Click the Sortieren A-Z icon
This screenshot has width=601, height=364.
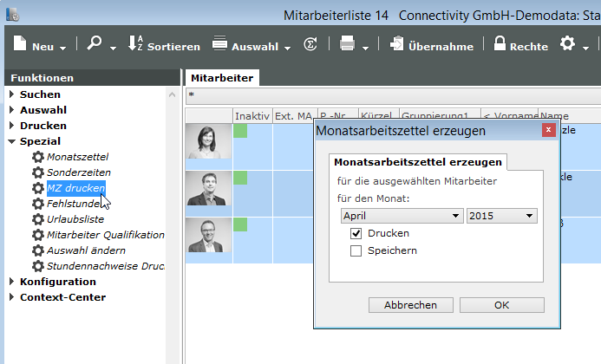point(135,45)
